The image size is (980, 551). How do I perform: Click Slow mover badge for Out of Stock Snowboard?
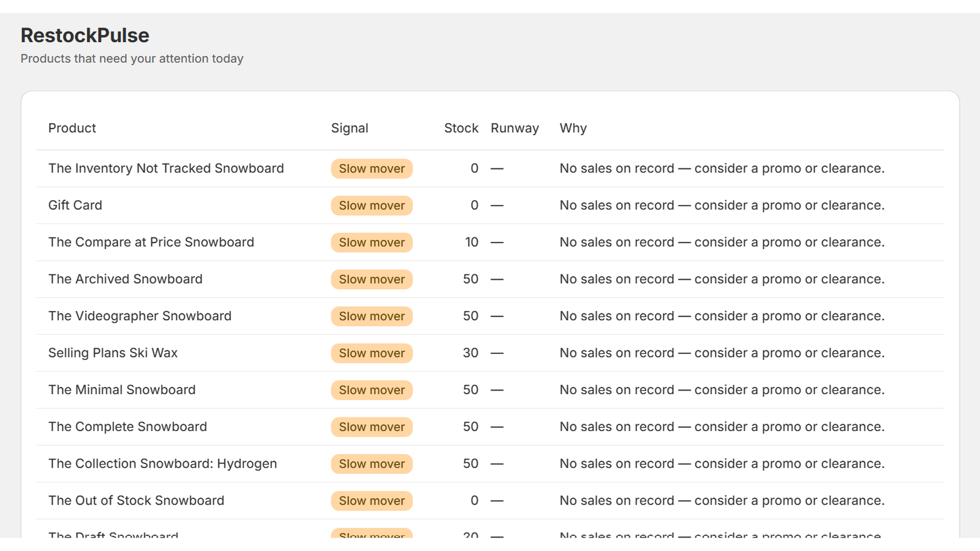tap(372, 501)
